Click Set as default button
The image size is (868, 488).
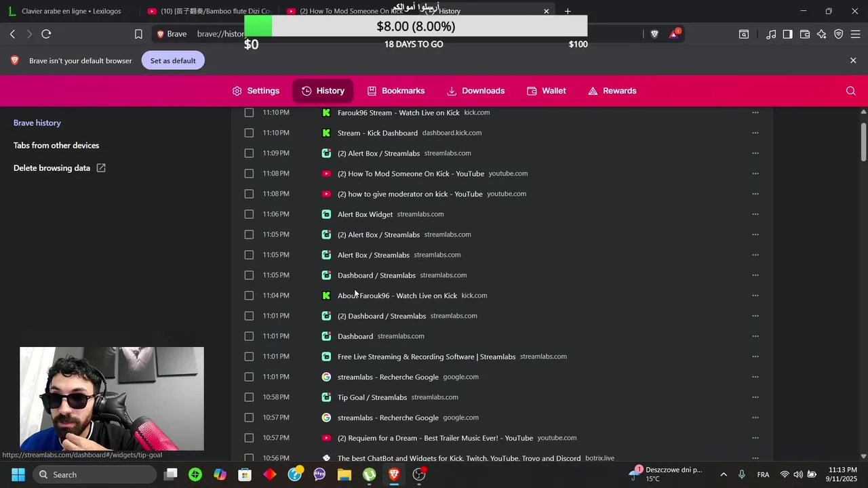pos(173,60)
